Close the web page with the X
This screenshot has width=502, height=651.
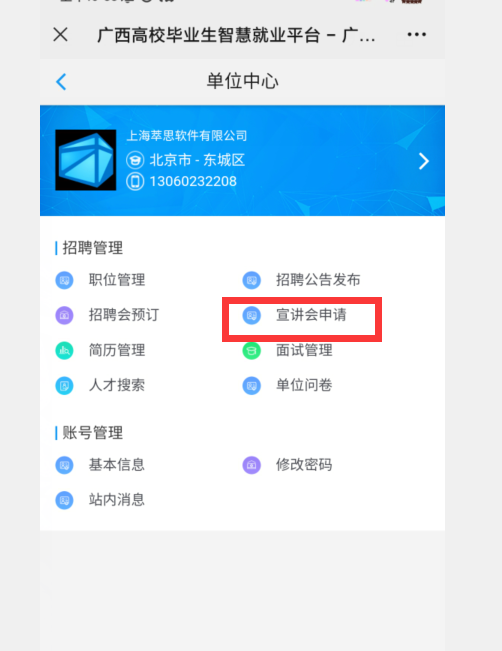(61, 34)
